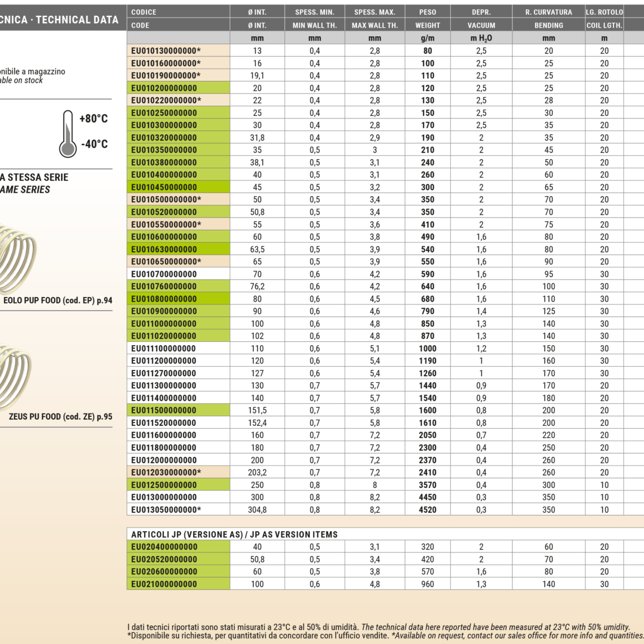The height and width of the screenshot is (644, 644).
Task: Click the thermometer temperature icon
Action: click(68, 133)
